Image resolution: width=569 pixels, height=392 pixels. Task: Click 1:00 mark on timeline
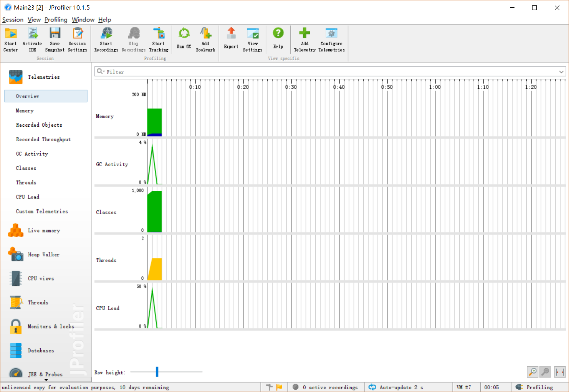[x=435, y=87]
